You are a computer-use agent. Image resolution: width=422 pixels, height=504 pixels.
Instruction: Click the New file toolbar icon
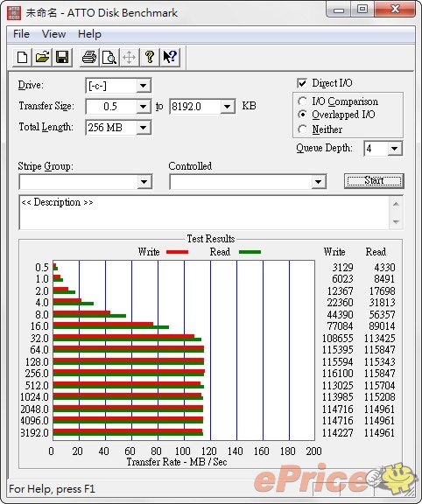pyautogui.click(x=22, y=58)
